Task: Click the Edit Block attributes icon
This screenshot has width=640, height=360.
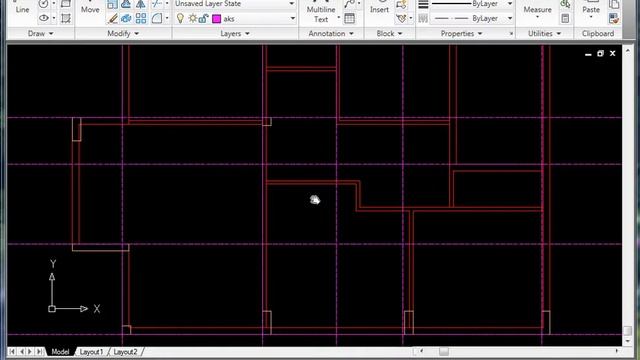Action: click(x=401, y=18)
